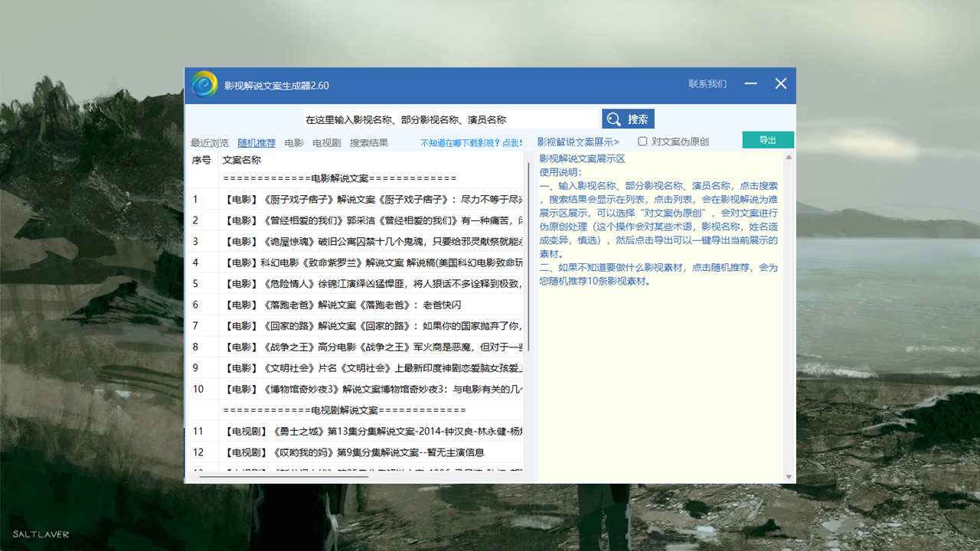Open the 电影 tab
The image size is (980, 551).
[294, 143]
